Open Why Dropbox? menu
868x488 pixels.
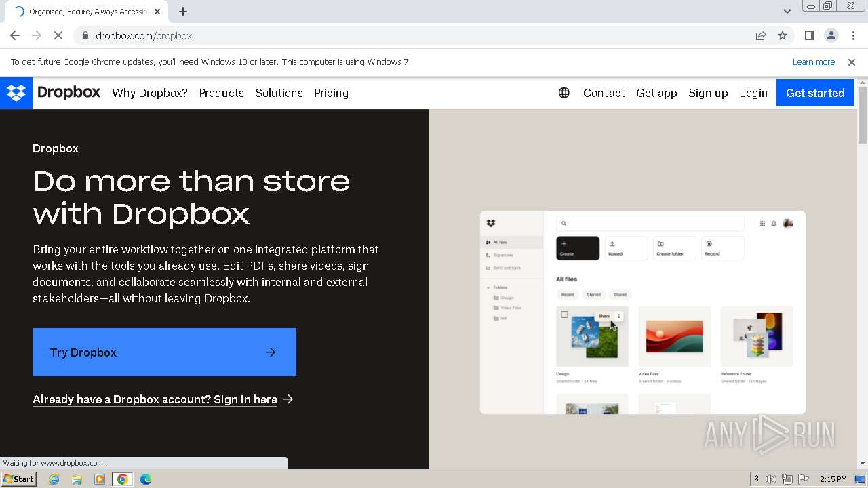pos(150,93)
